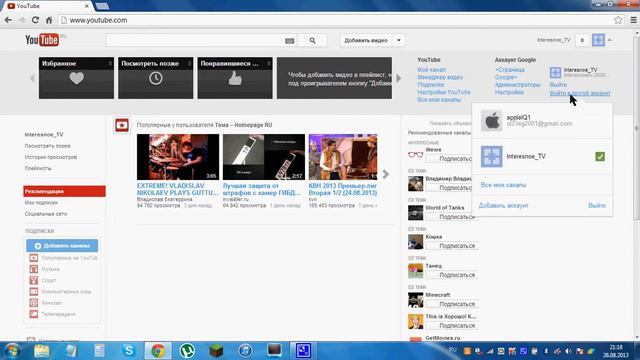
Task: Collapse the account panel arrow next to avatar
Action: click(609, 40)
